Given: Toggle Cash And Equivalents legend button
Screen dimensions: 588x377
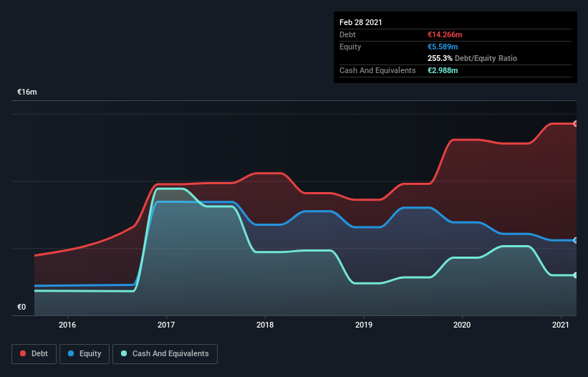Looking at the screenshot, I should tap(165, 354).
